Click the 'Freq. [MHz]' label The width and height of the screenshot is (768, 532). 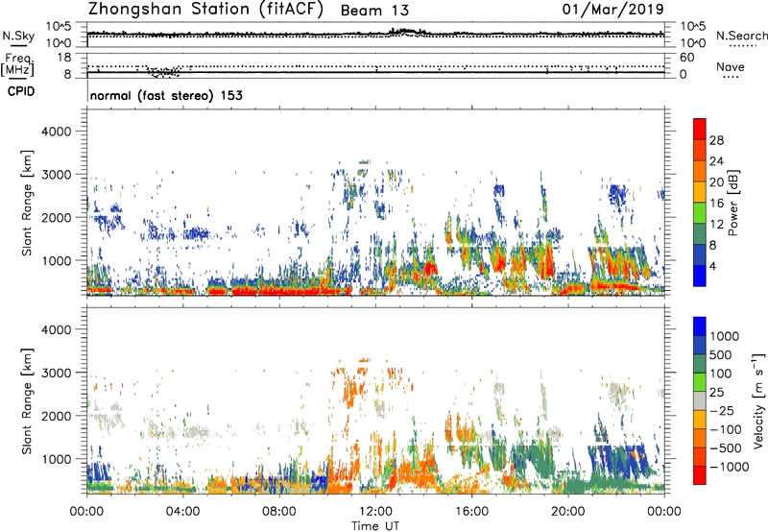[17, 65]
